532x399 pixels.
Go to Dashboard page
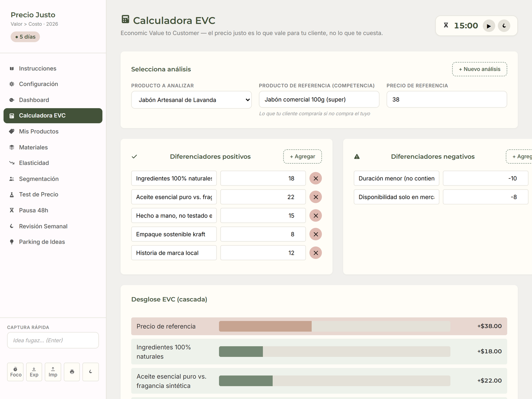coord(53,100)
